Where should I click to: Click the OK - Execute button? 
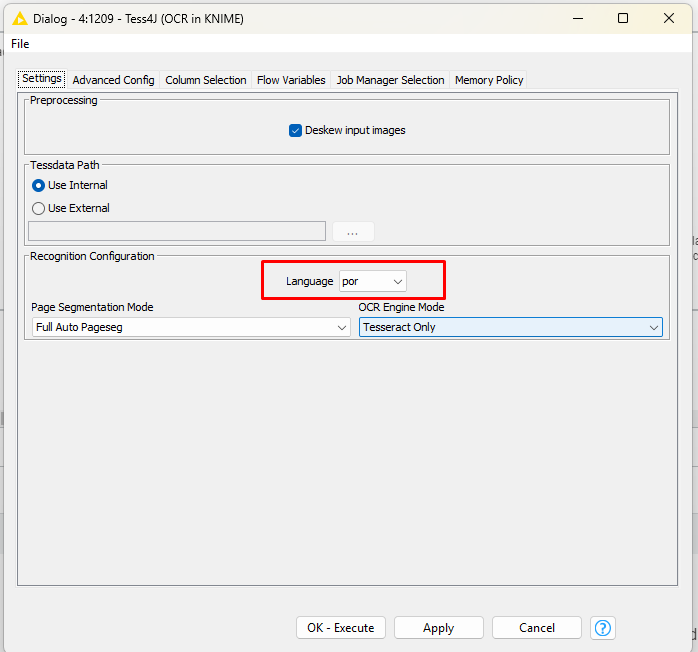[x=341, y=628]
